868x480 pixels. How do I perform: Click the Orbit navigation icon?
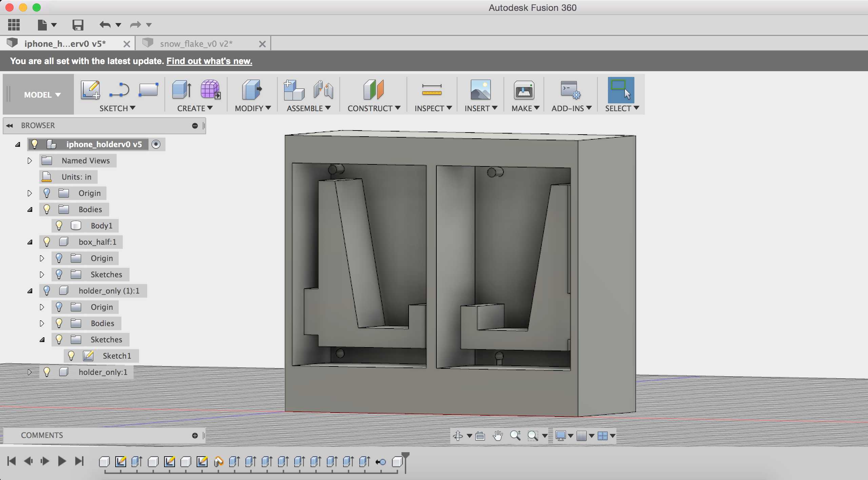point(458,436)
